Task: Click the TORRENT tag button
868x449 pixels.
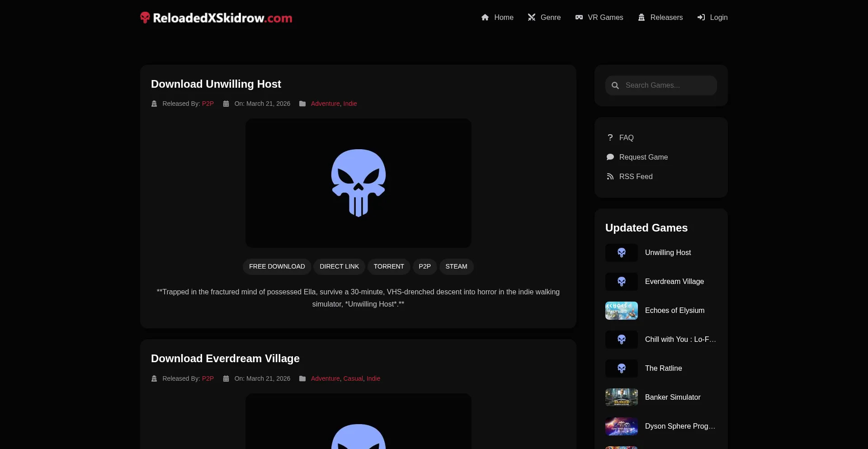Action: click(389, 266)
